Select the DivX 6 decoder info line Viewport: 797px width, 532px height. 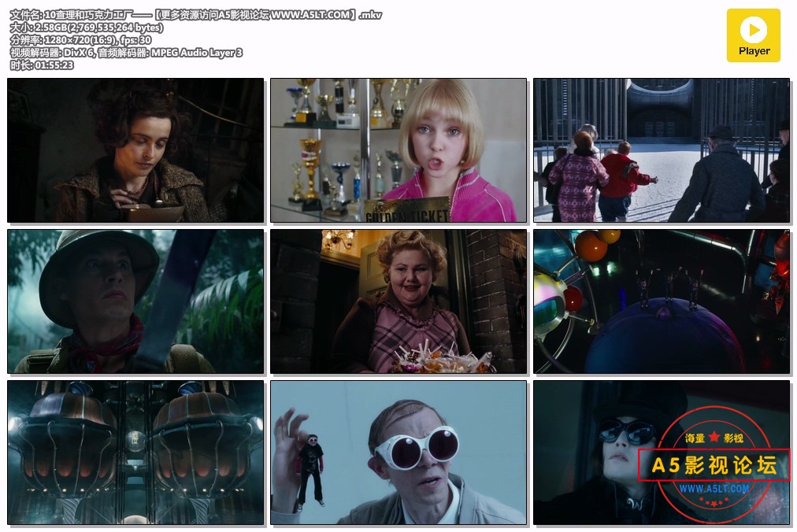126,53
